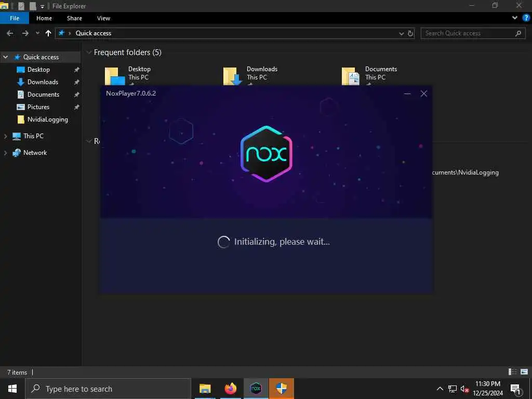Click the search magnifier icon
Image resolution: width=532 pixels, height=399 pixels.
coord(518,33)
